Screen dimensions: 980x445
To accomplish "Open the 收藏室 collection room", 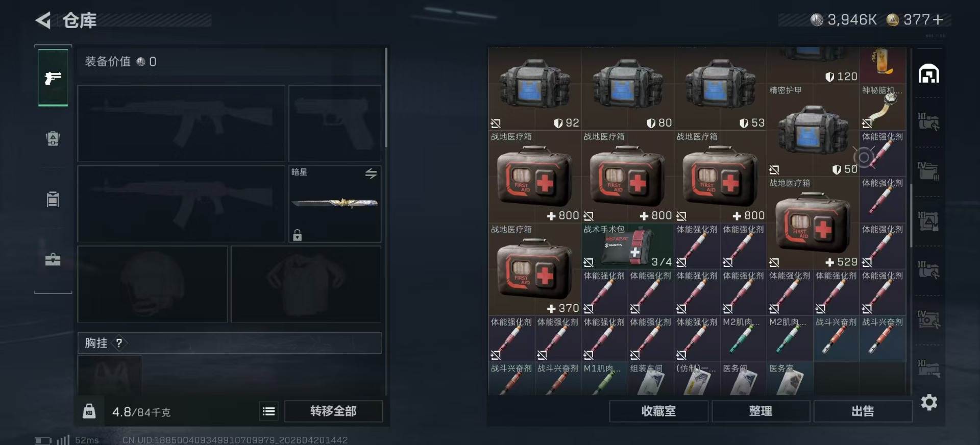I will click(658, 411).
